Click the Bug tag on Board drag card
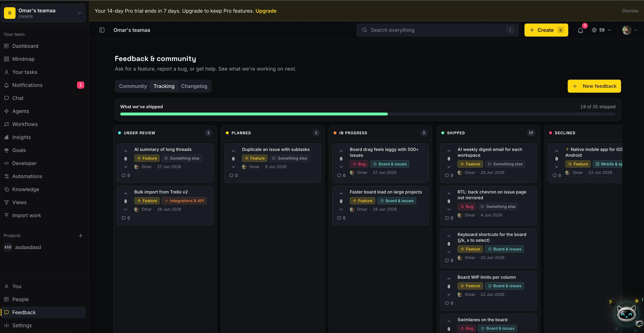Viewport: 644px width, 333px height. coord(359,164)
